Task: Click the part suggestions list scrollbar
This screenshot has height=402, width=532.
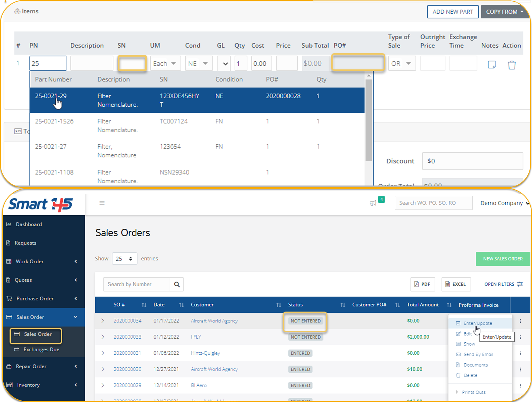Action: pos(368,120)
